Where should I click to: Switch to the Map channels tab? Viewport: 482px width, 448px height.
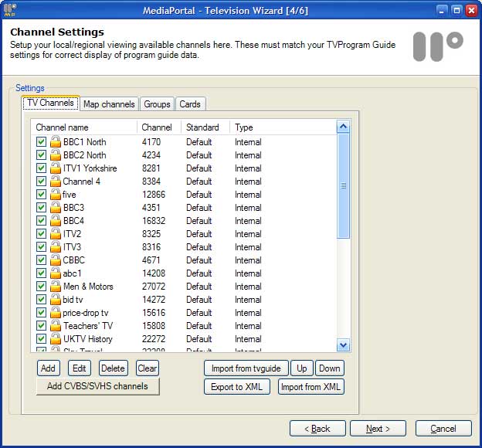[109, 104]
